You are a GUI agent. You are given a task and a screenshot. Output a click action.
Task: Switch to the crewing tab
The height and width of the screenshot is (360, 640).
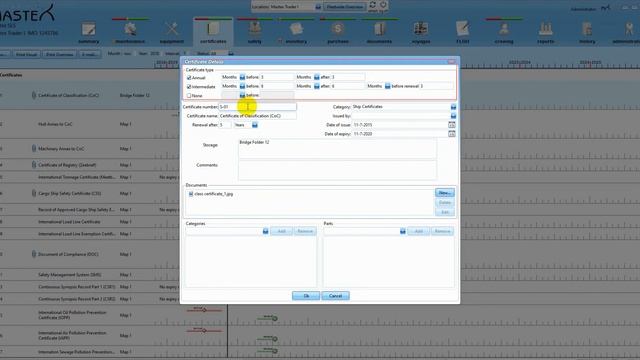click(x=504, y=33)
